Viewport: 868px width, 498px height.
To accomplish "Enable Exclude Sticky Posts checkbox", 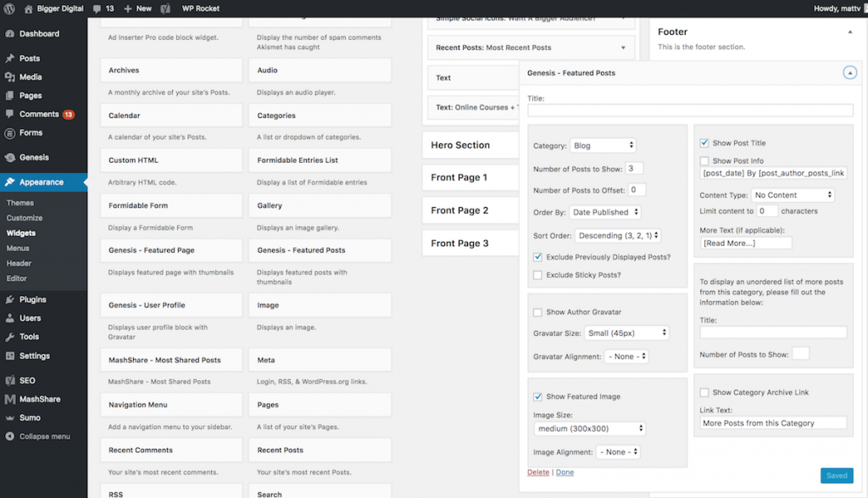I will [x=537, y=275].
